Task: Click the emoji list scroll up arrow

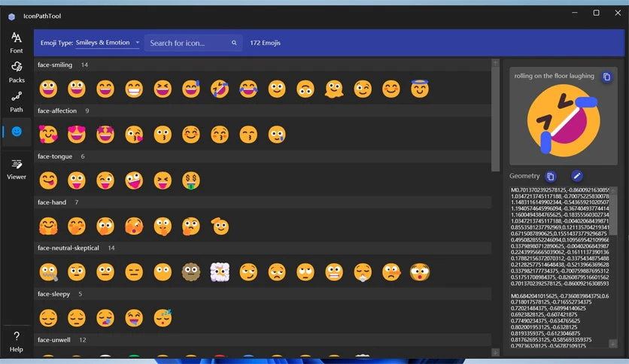Action: coord(495,63)
